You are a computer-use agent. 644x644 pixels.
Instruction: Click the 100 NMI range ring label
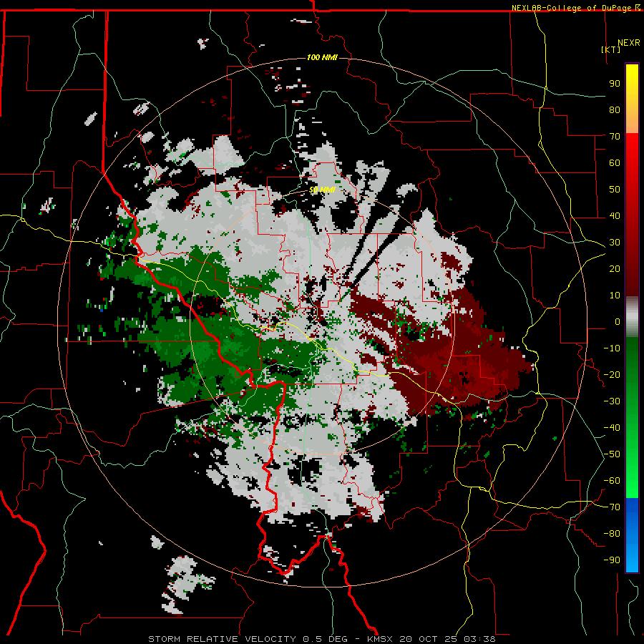point(323,57)
